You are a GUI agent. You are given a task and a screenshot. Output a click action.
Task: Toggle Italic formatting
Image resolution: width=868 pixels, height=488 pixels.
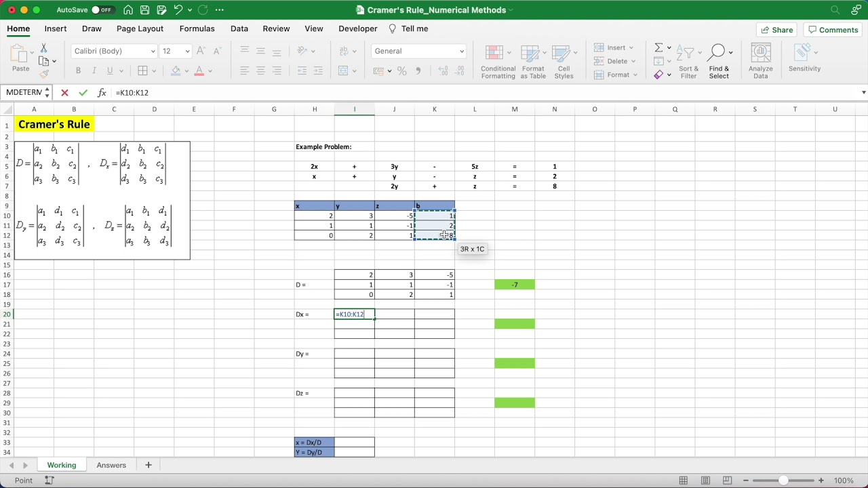[94, 70]
